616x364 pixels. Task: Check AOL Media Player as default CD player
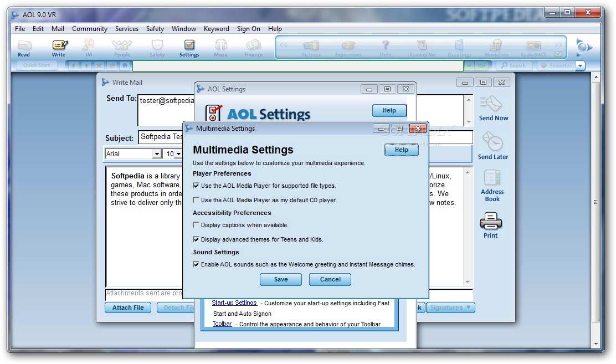pos(196,200)
